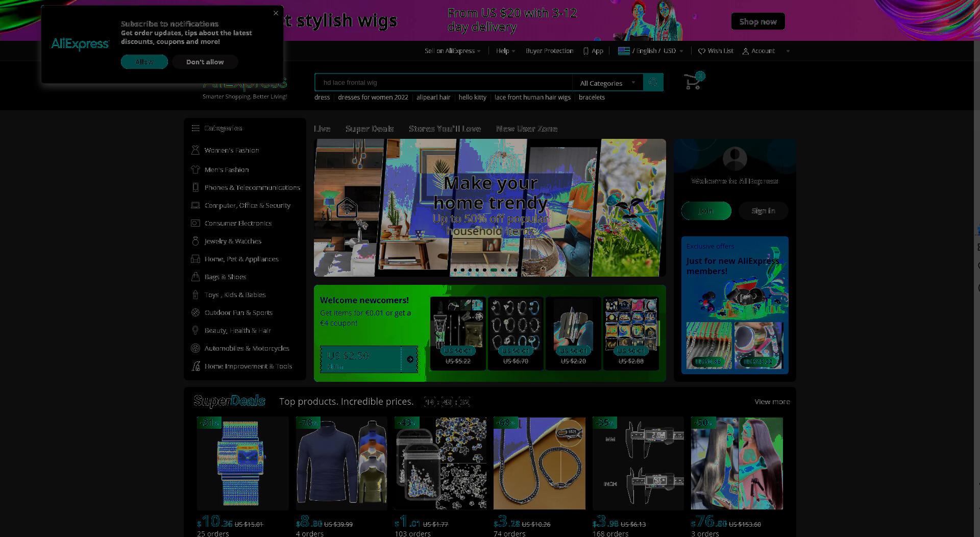Switch to Live tab
Image resolution: width=980 pixels, height=537 pixels.
tap(322, 129)
